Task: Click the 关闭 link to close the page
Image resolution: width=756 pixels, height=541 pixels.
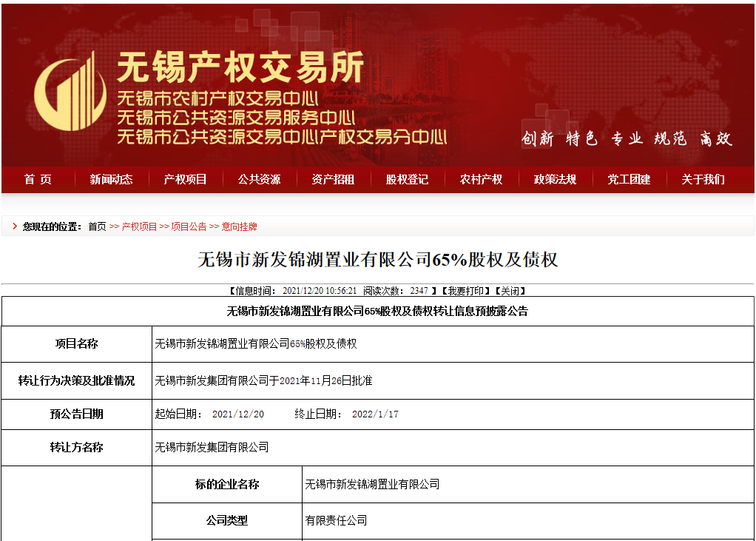Action: coord(510,291)
